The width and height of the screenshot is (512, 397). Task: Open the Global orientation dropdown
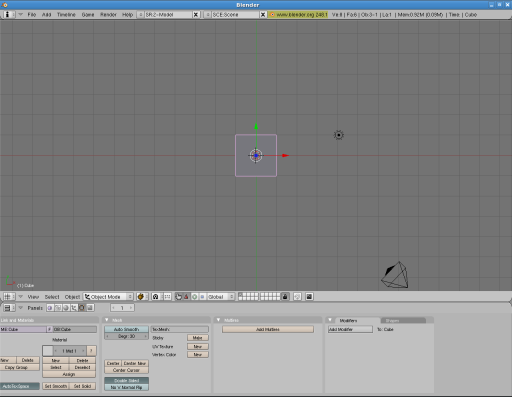221,297
